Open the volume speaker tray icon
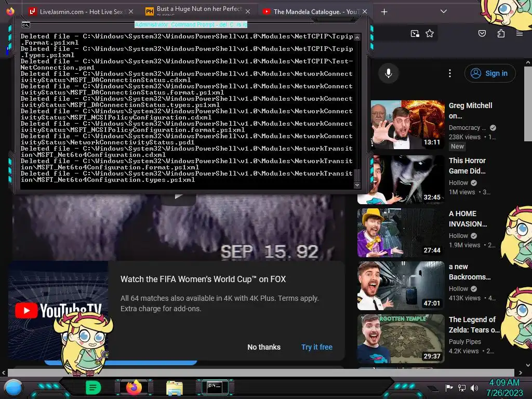The image size is (532, 399). pyautogui.click(x=474, y=388)
